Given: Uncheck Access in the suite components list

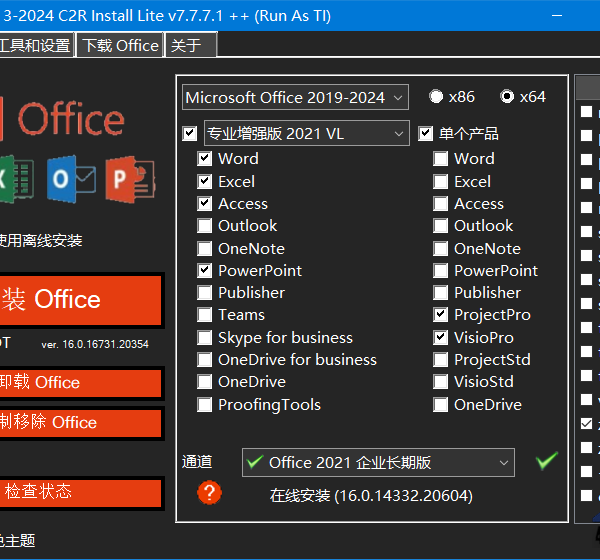Looking at the screenshot, I should click(205, 203).
